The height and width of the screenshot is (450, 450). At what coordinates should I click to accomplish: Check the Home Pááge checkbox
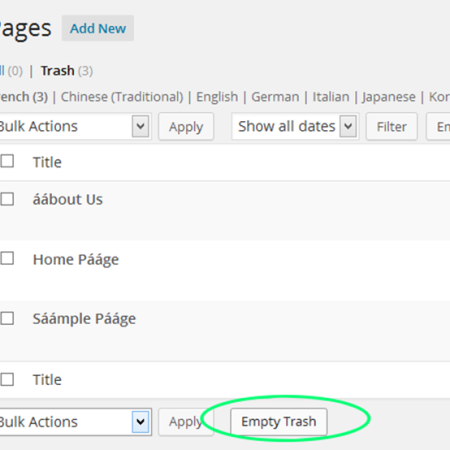[x=7, y=258]
